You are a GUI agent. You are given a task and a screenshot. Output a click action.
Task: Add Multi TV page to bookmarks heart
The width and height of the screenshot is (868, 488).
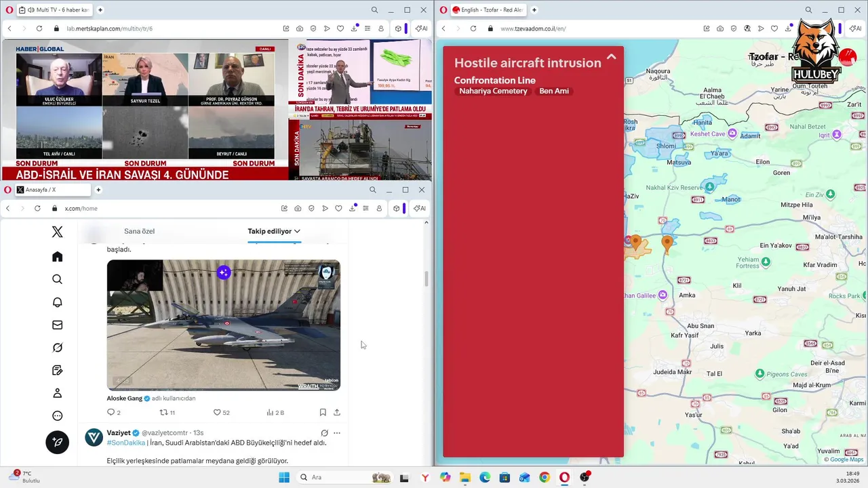tap(340, 28)
